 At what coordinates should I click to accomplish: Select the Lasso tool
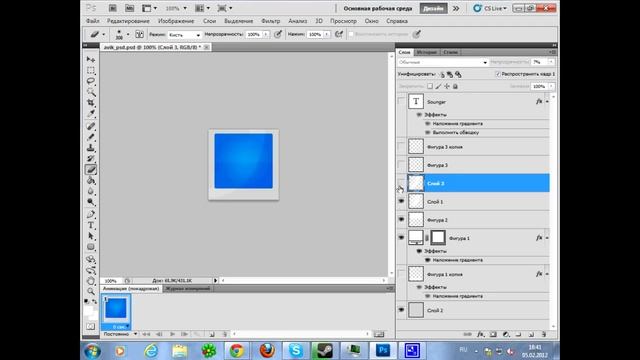(91, 81)
